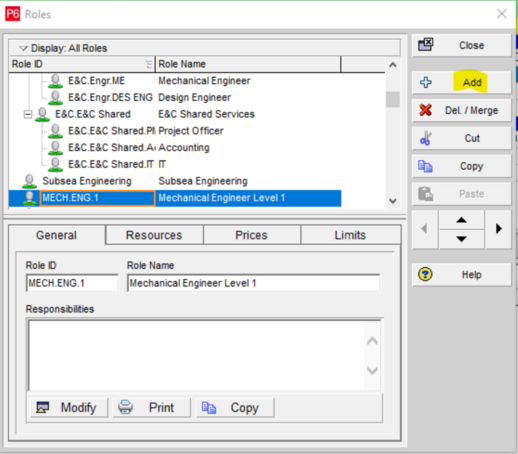Move role down with down arrow
This screenshot has height=454, width=518.
tap(461, 239)
